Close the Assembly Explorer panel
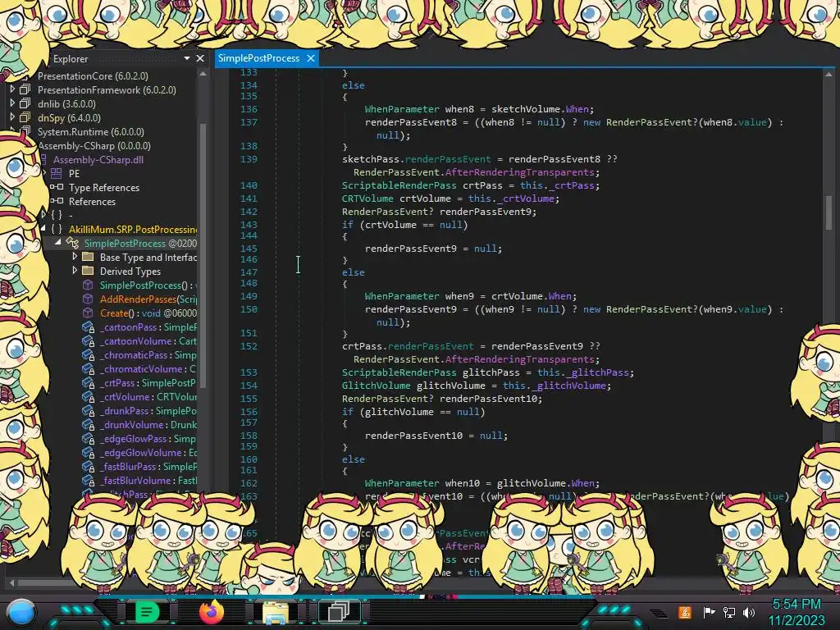The width and height of the screenshot is (840, 630). (x=200, y=58)
